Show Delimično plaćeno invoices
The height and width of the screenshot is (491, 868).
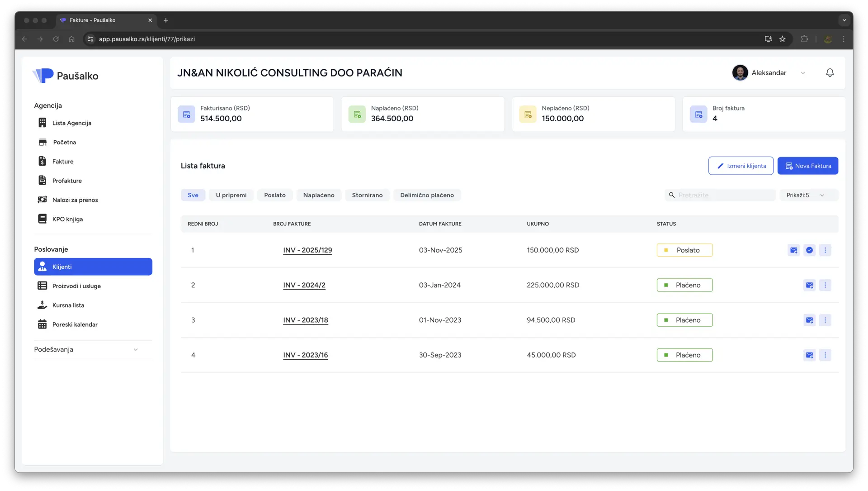[427, 195]
